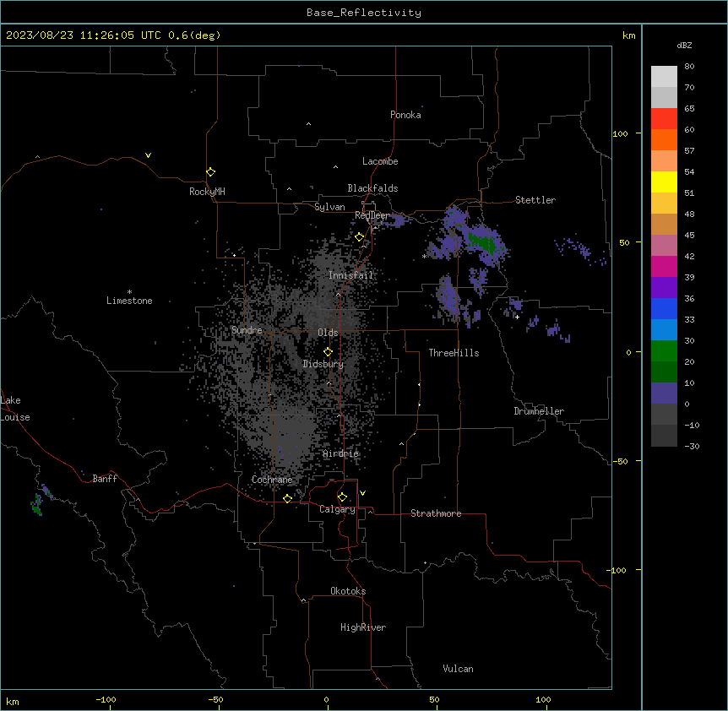
Task: Pick the bright green swatch between 30 and 20
Action: (664, 351)
